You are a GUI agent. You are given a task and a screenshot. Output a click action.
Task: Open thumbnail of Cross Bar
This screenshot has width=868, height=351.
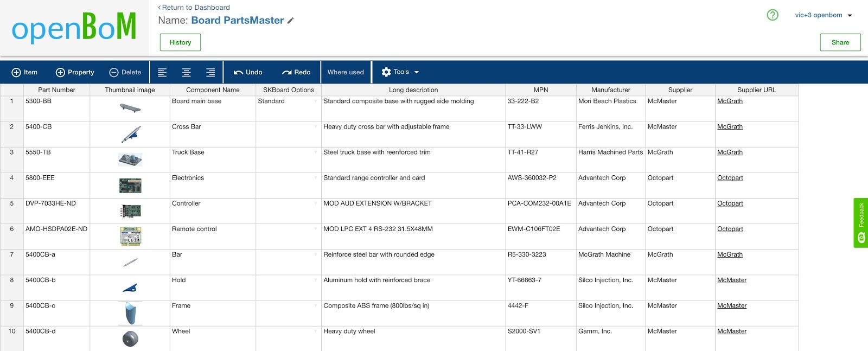[x=130, y=134]
